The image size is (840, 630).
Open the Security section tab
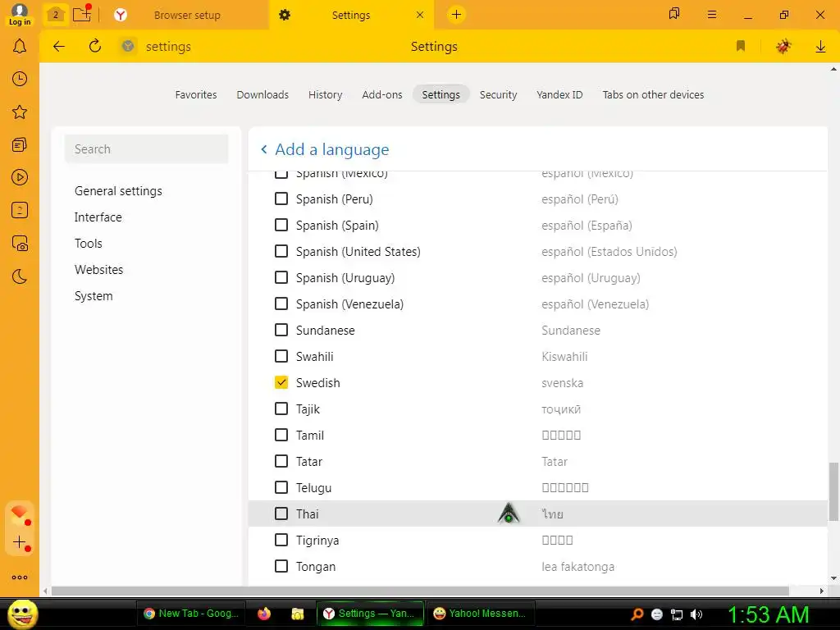click(x=498, y=95)
